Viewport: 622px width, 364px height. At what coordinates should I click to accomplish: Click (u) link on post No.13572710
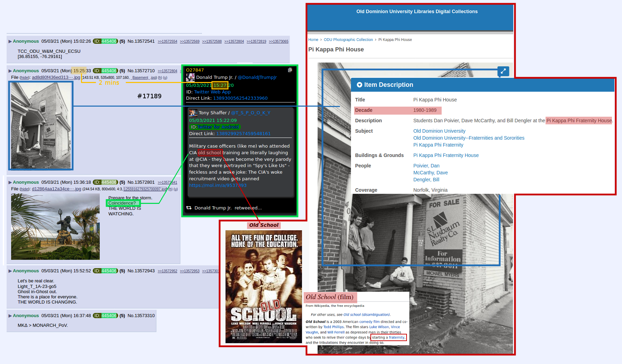(x=165, y=78)
